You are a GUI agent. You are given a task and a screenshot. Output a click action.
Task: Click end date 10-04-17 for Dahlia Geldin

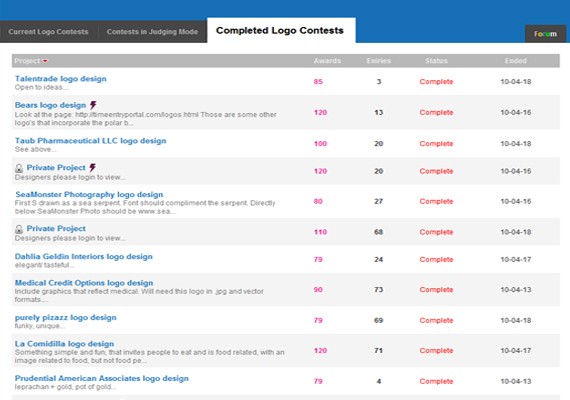(516, 259)
